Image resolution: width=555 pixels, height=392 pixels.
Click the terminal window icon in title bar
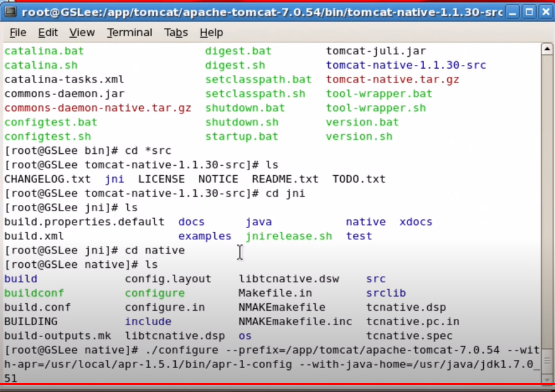[10, 13]
